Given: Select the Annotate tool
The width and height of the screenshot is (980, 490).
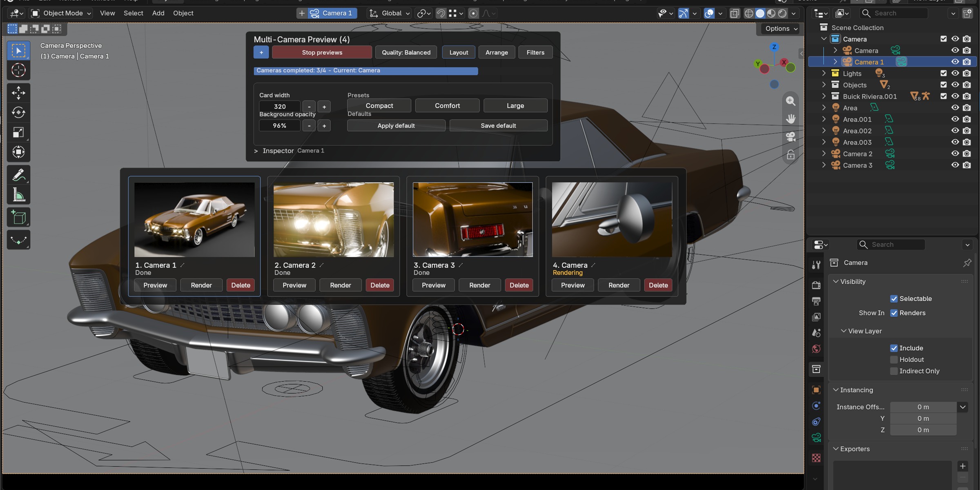Looking at the screenshot, I should [x=18, y=175].
